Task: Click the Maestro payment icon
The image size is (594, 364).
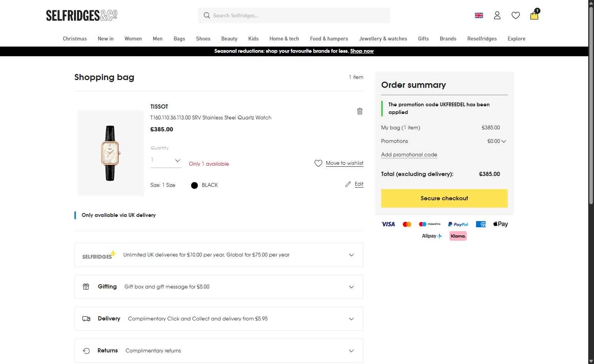Action: pos(429,224)
